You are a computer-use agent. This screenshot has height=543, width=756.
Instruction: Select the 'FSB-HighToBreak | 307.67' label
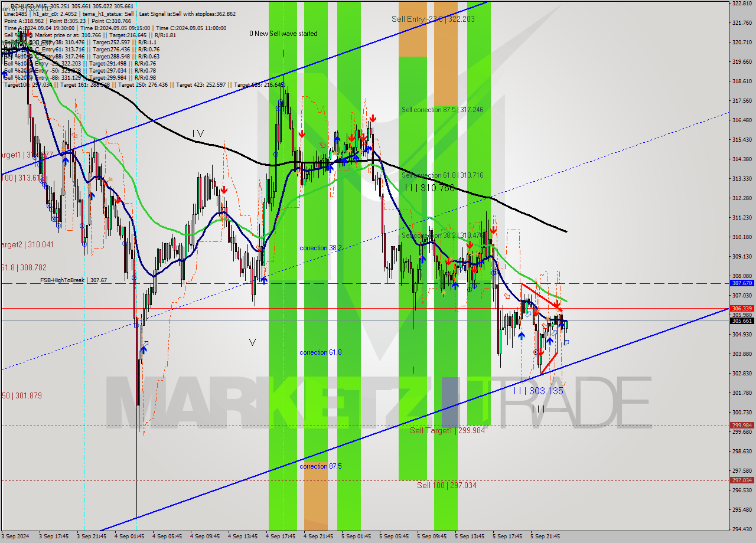[73, 280]
